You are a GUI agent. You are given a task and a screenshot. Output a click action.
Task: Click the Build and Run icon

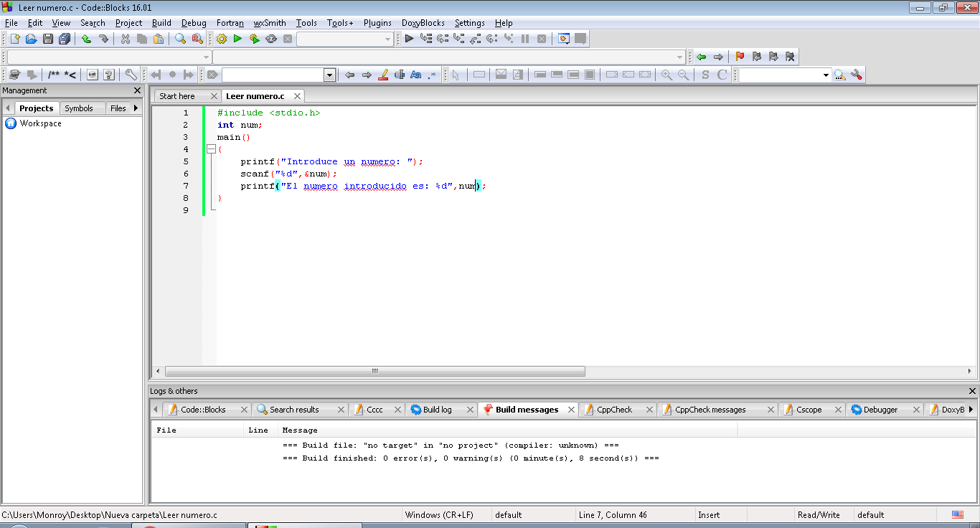pos(254,39)
